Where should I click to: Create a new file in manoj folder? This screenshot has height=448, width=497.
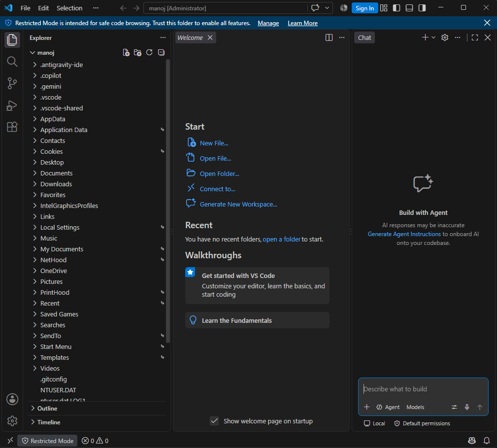click(126, 53)
